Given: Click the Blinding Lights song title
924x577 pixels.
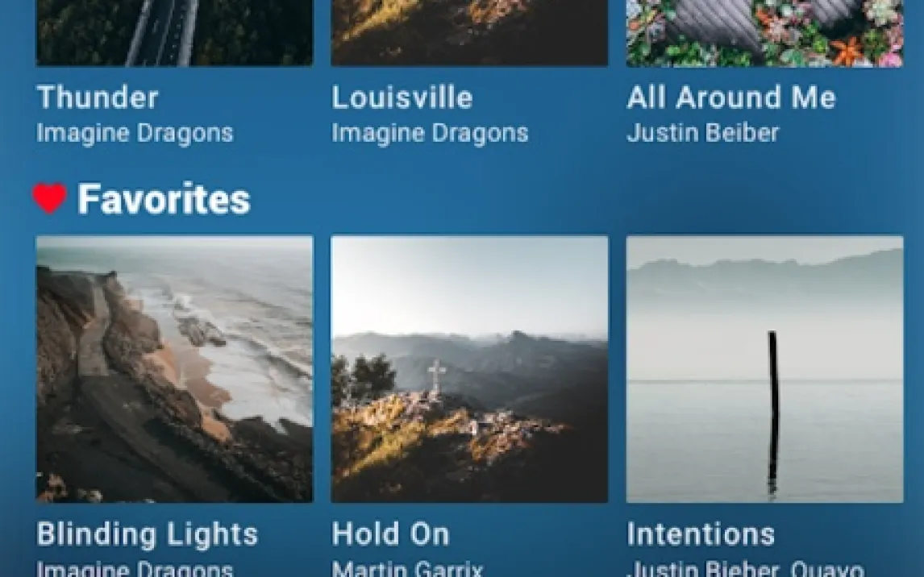Looking at the screenshot, I should [148, 534].
